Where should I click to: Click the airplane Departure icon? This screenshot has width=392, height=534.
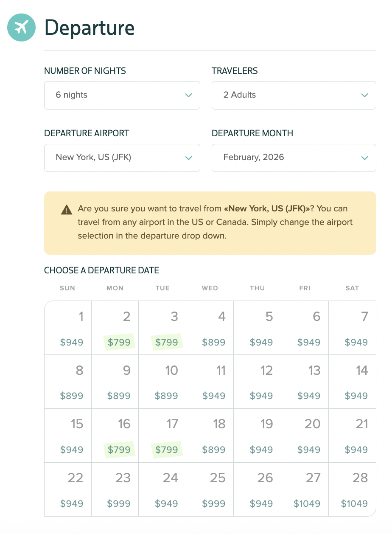point(21,28)
